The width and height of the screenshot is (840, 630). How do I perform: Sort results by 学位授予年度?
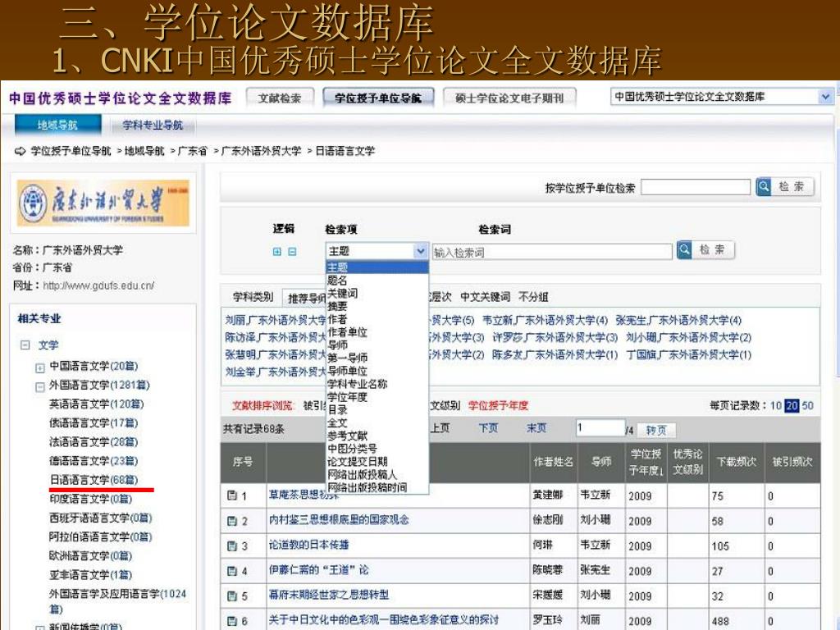point(498,405)
